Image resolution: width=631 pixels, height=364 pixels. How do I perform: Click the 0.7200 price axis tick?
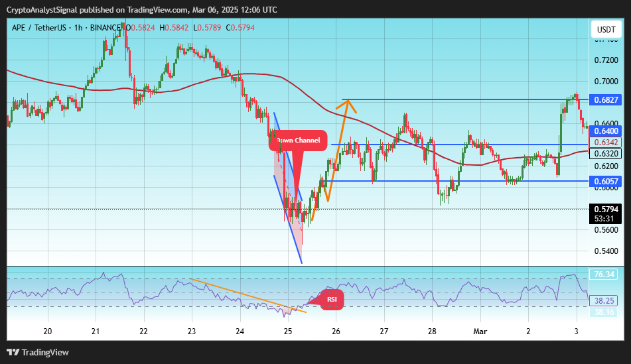pos(606,60)
